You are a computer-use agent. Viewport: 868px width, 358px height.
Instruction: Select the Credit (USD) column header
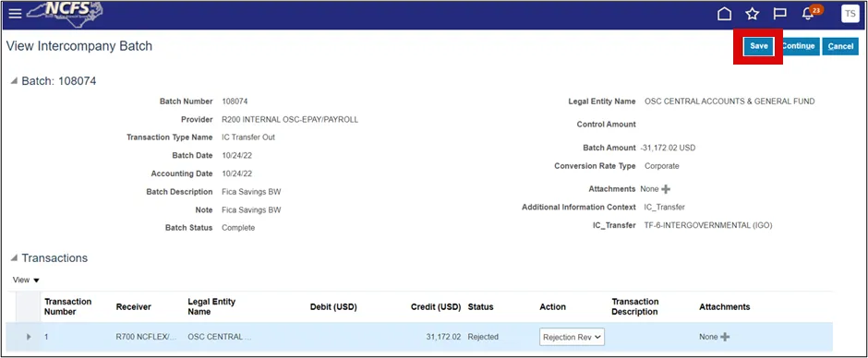[x=436, y=306]
